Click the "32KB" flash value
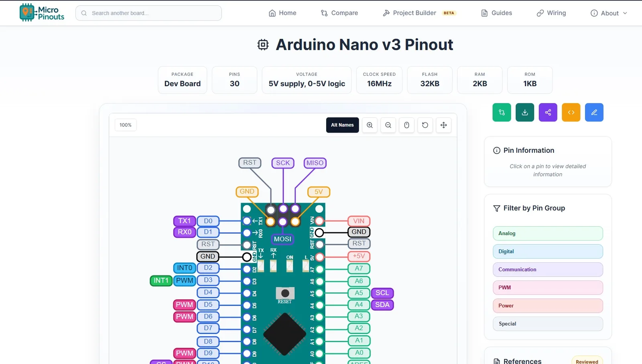The image size is (642, 364). [x=430, y=84]
